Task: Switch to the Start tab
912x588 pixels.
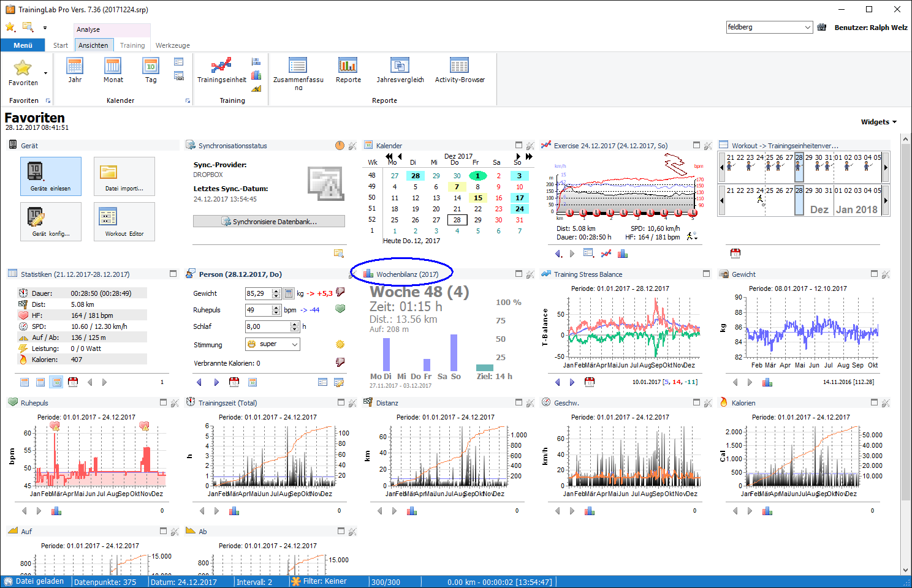Action: click(x=61, y=45)
